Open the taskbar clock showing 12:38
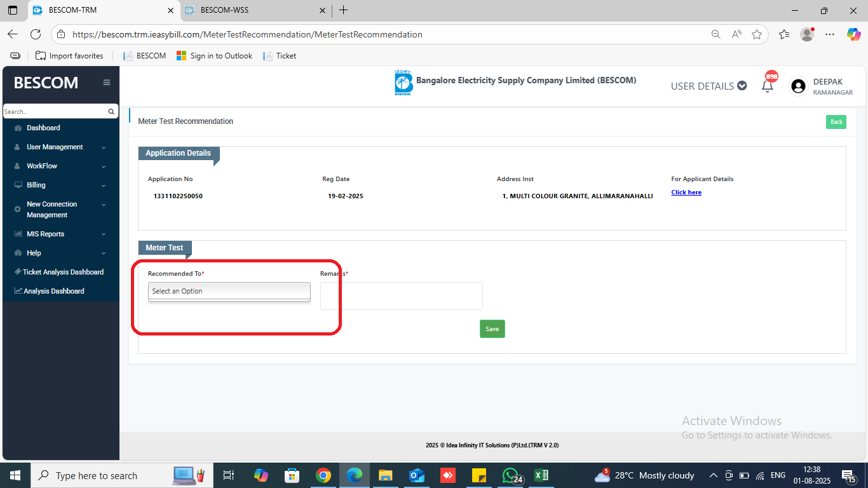The width and height of the screenshot is (868, 488). [811, 475]
